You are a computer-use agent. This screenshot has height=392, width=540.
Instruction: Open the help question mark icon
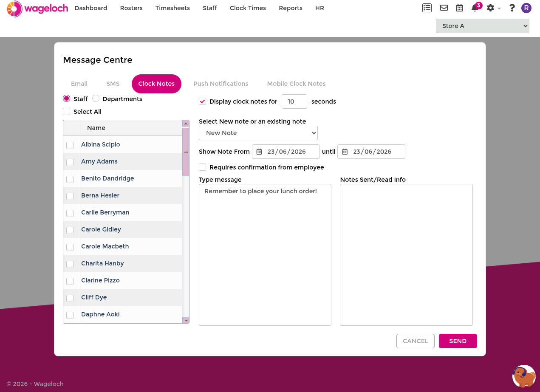pyautogui.click(x=512, y=8)
